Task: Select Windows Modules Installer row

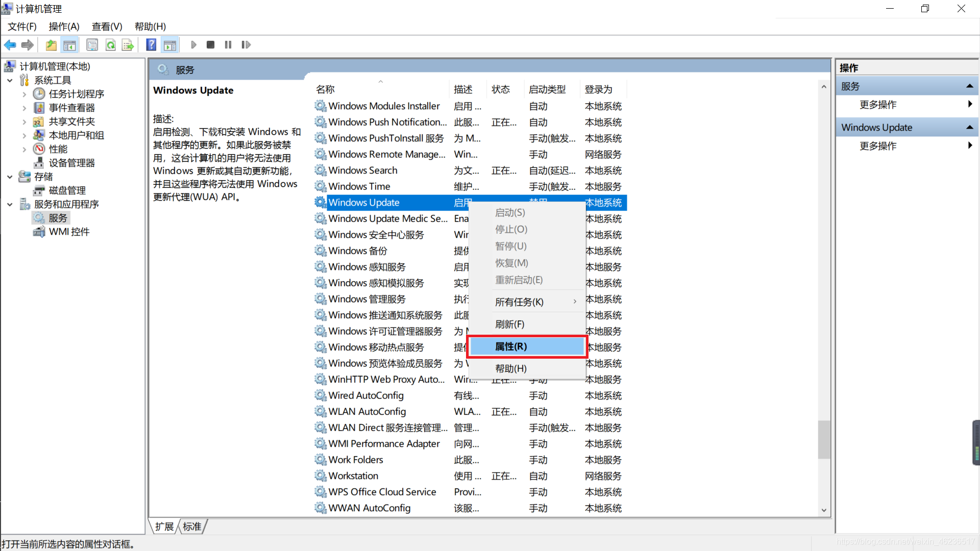Action: point(470,106)
